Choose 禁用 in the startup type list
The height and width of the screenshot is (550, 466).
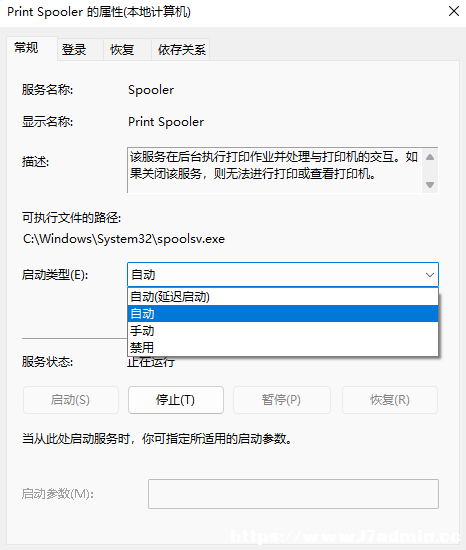pyautogui.click(x=283, y=347)
